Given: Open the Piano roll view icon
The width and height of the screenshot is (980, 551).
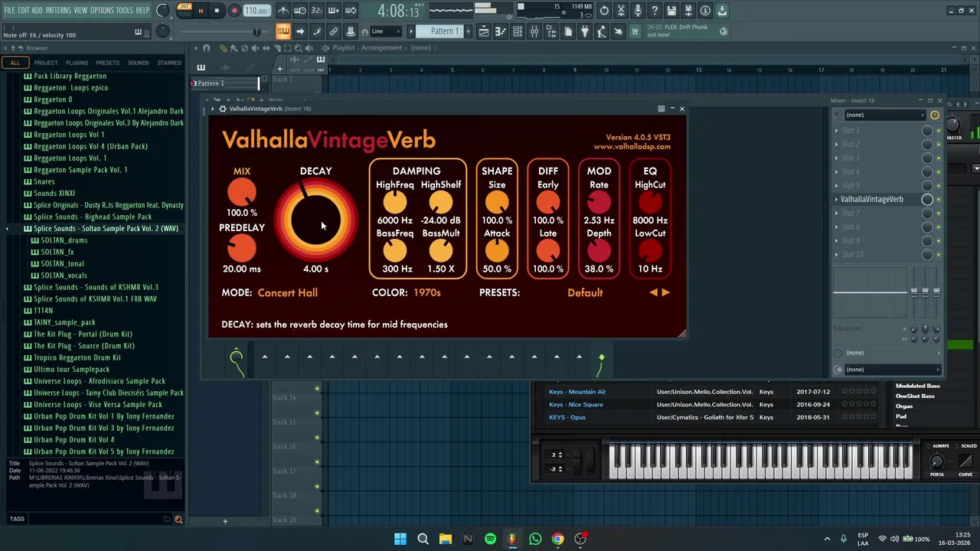Looking at the screenshot, I should tap(501, 31).
